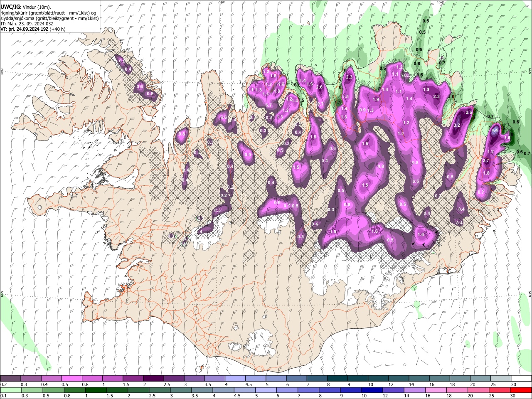Viewport: 532px width, 399px height.
Task: Select the pale green rain swatch between 0.1 and 0.3
Action: click(11, 390)
